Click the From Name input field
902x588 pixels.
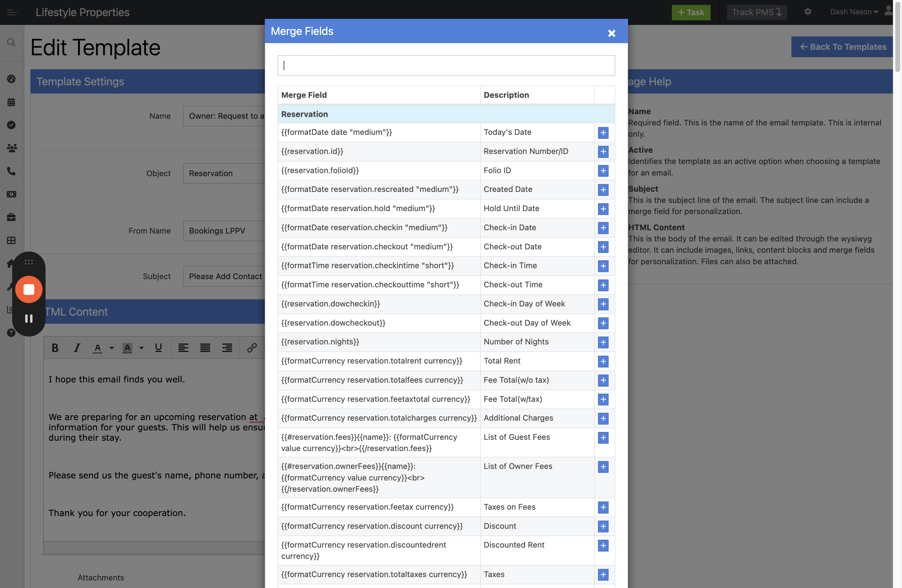point(224,231)
